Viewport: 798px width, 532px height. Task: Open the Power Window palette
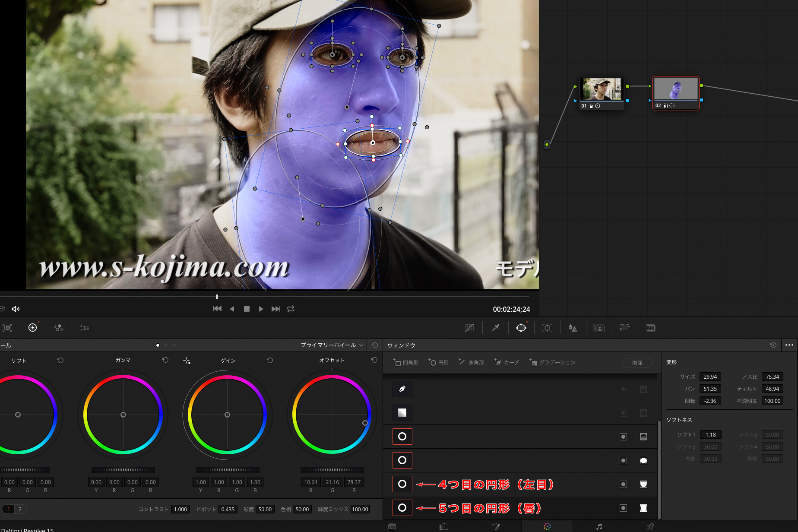[x=521, y=328]
